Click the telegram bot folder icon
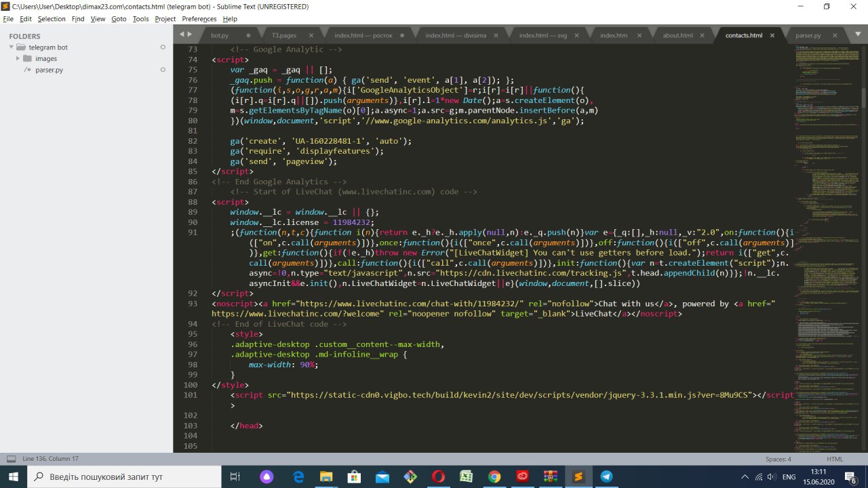868x488 pixels. (x=21, y=47)
